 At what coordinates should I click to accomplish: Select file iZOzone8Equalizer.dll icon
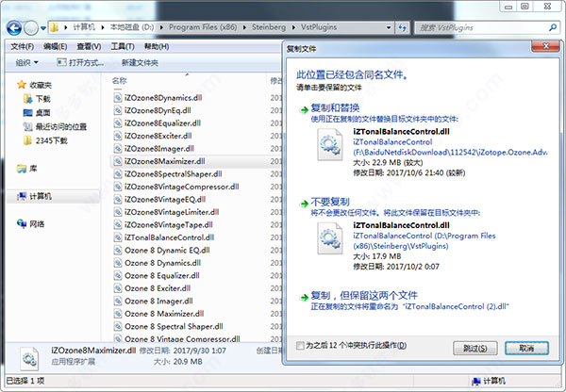[118, 123]
